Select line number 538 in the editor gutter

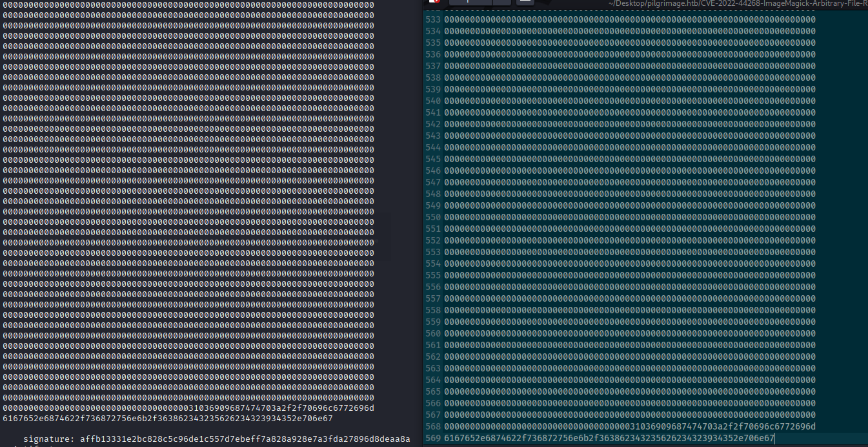pos(433,78)
